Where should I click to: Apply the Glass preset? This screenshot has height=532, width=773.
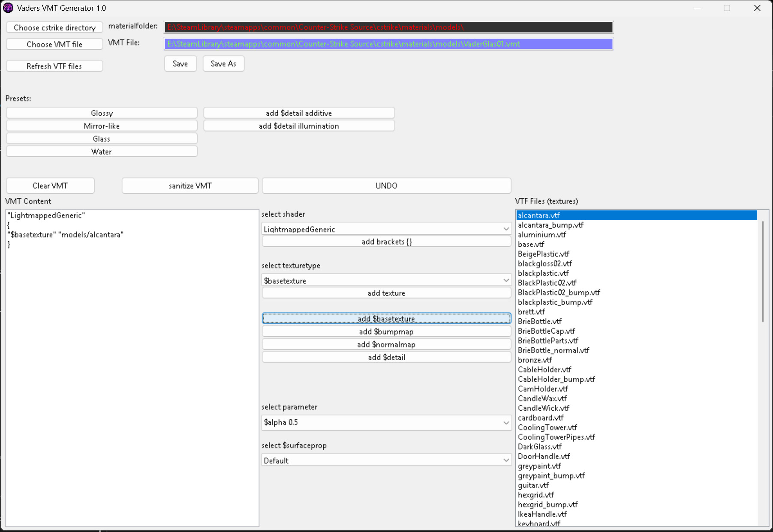click(102, 139)
